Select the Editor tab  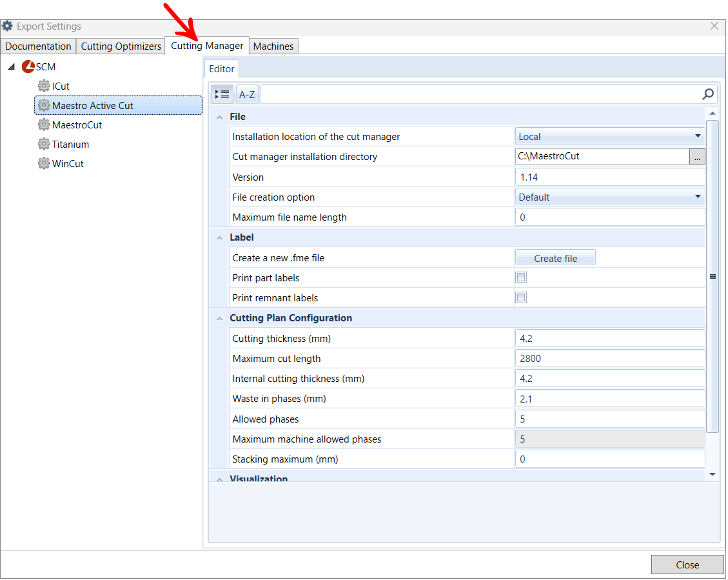(x=221, y=69)
